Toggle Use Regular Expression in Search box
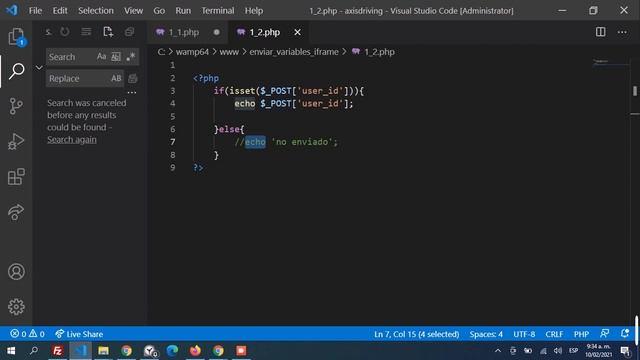The width and height of the screenshot is (640, 360). click(131, 57)
